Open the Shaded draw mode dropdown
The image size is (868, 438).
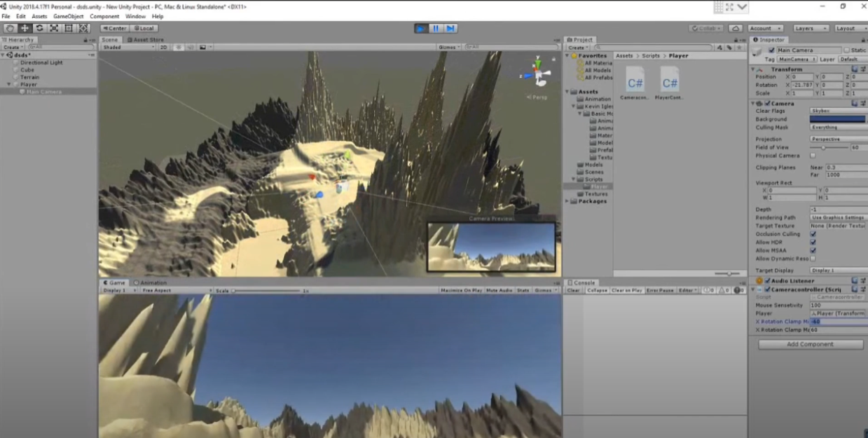point(128,47)
